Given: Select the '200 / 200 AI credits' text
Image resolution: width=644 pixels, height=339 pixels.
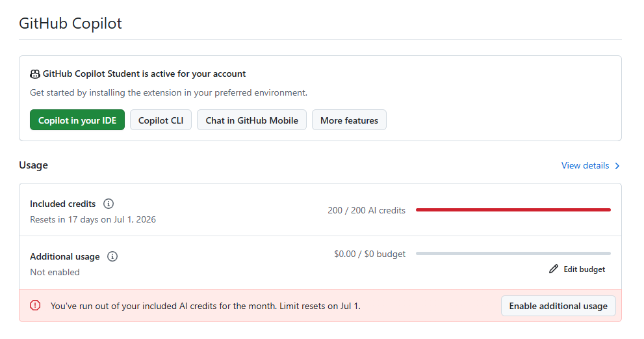Looking at the screenshot, I should click(x=367, y=210).
